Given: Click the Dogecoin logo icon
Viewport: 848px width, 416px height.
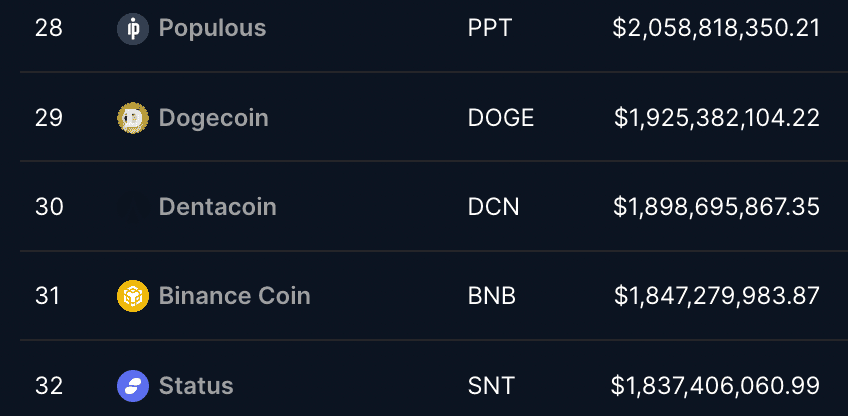Looking at the screenshot, I should click(133, 118).
